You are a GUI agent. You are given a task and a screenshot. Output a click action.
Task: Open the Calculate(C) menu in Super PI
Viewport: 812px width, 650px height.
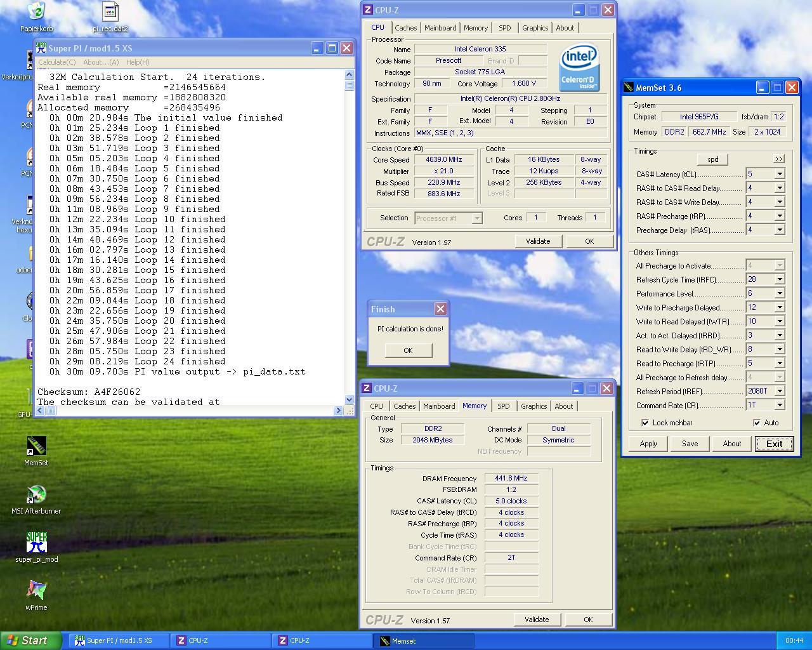[56, 62]
